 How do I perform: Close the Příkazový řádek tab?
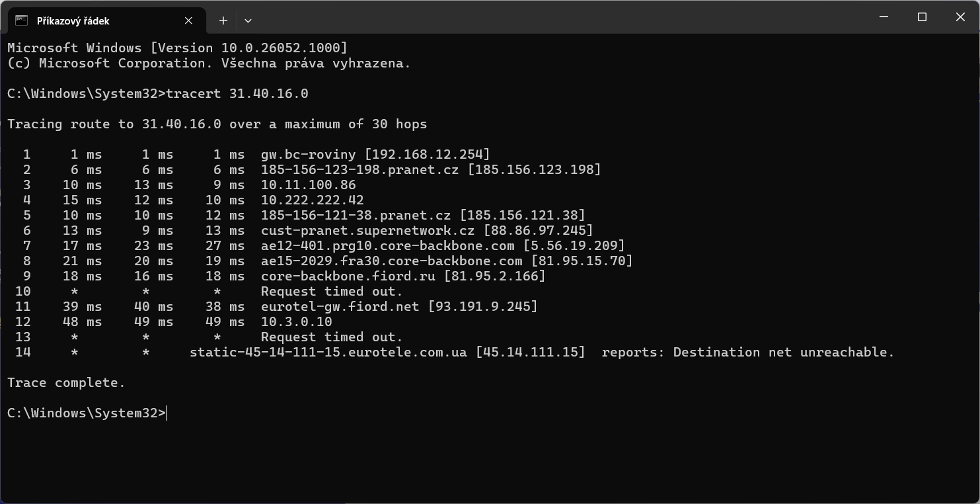tap(188, 21)
